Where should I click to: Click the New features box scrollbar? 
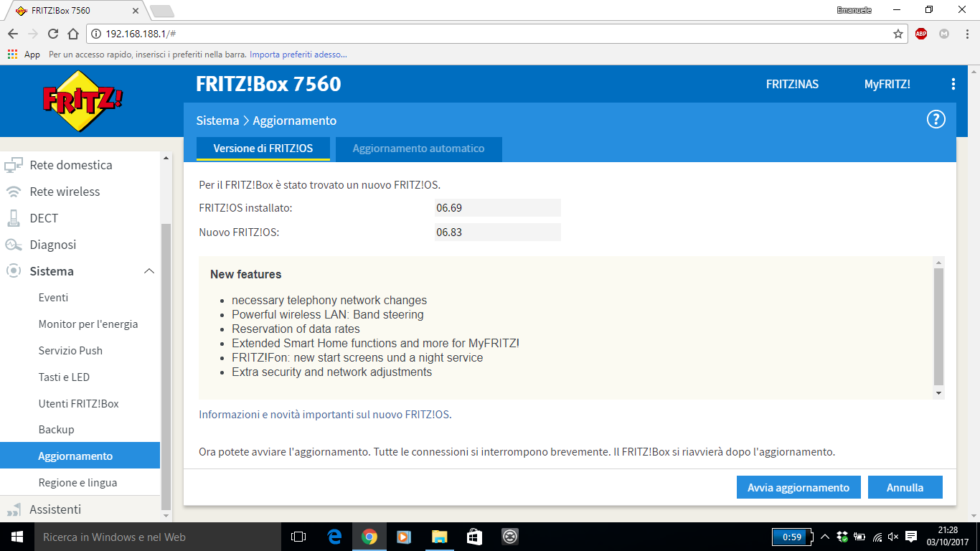click(x=938, y=326)
